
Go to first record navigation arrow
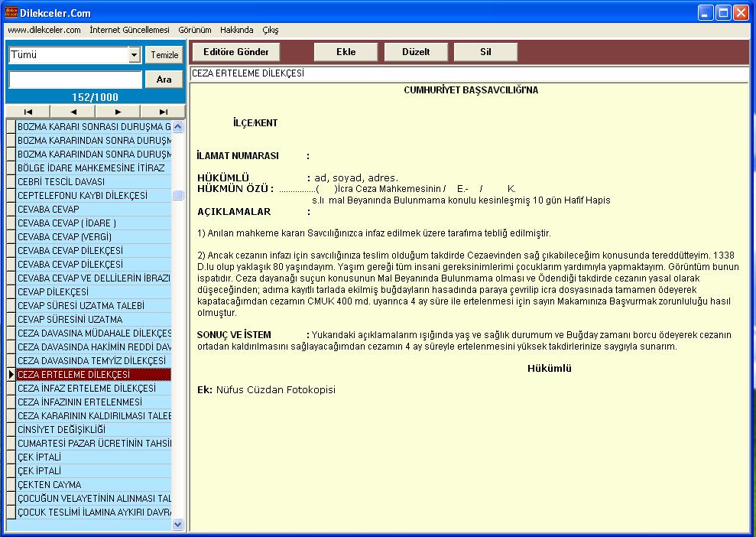28,112
